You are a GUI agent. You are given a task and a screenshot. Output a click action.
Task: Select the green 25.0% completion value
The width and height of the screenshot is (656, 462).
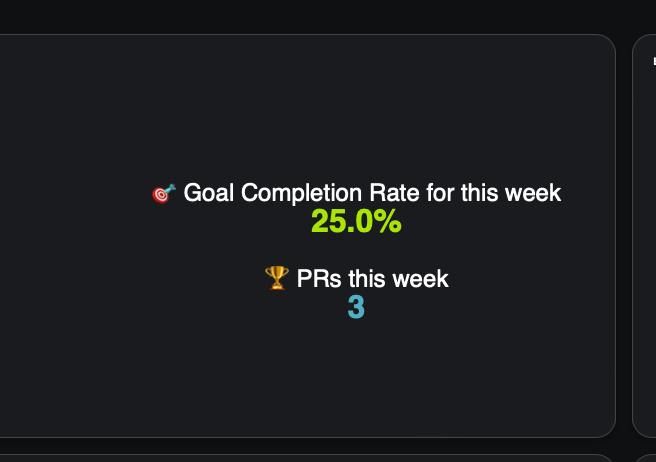coord(356,221)
